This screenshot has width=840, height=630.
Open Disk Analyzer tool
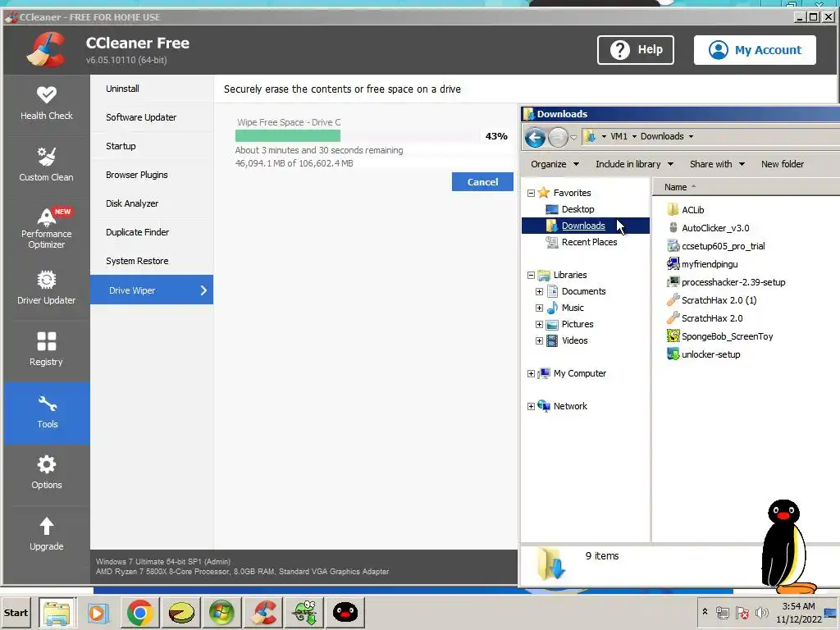coord(152,203)
